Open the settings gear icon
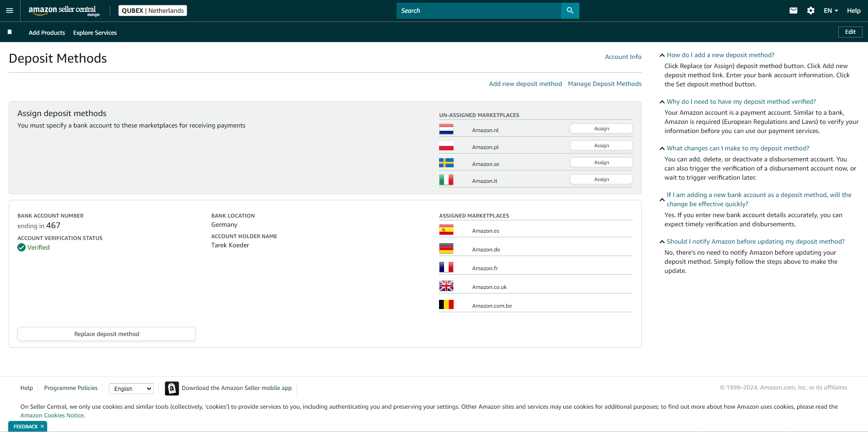The height and width of the screenshot is (432, 868). coord(811,11)
